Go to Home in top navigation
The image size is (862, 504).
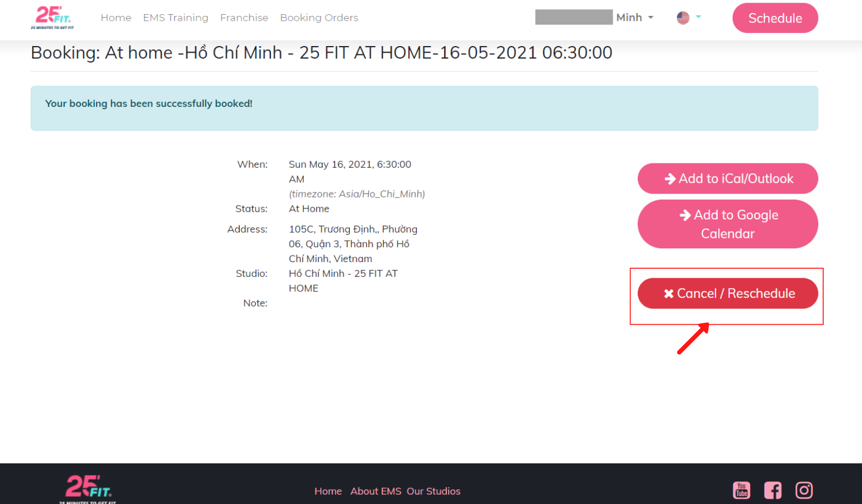coord(116,18)
